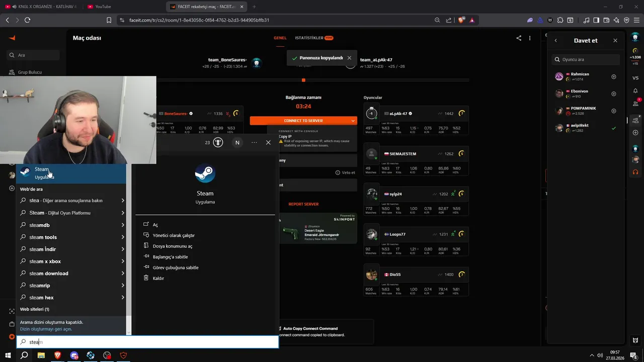The image size is (644, 362).
Task: Toggle the browser sidebar panel icon
Action: point(596,20)
